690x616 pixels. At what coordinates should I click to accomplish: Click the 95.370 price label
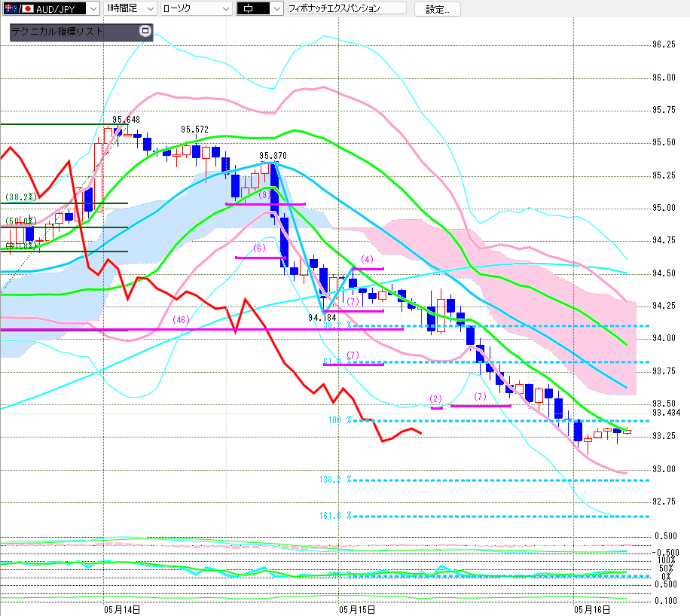273,156
